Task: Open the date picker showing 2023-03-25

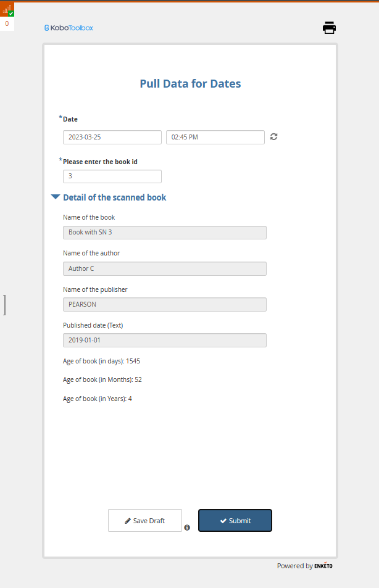Action: point(112,137)
